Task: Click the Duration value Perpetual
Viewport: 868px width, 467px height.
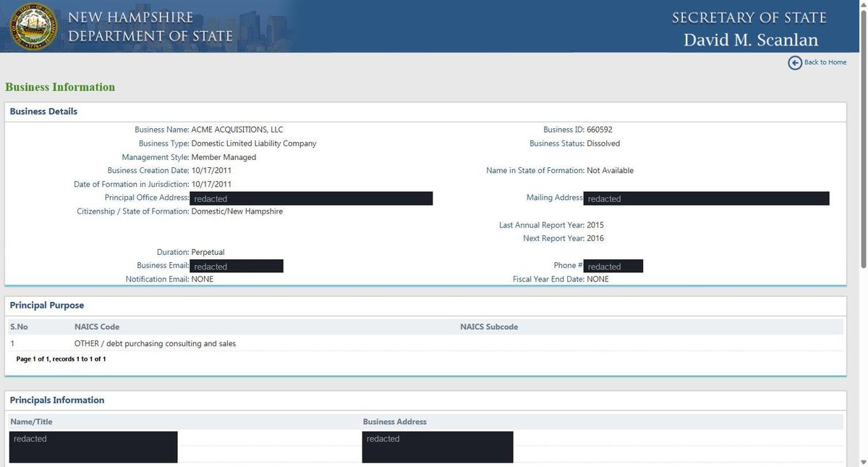Action: [208, 252]
